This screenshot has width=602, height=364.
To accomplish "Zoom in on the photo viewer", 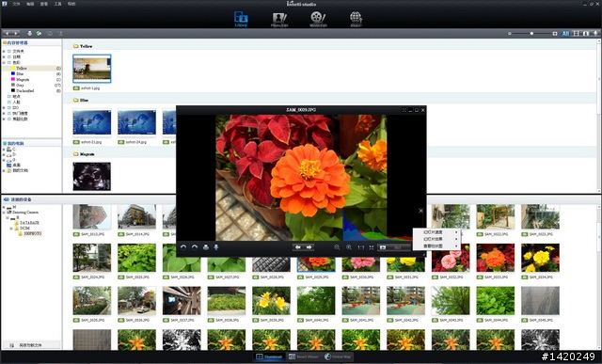I will [349, 247].
